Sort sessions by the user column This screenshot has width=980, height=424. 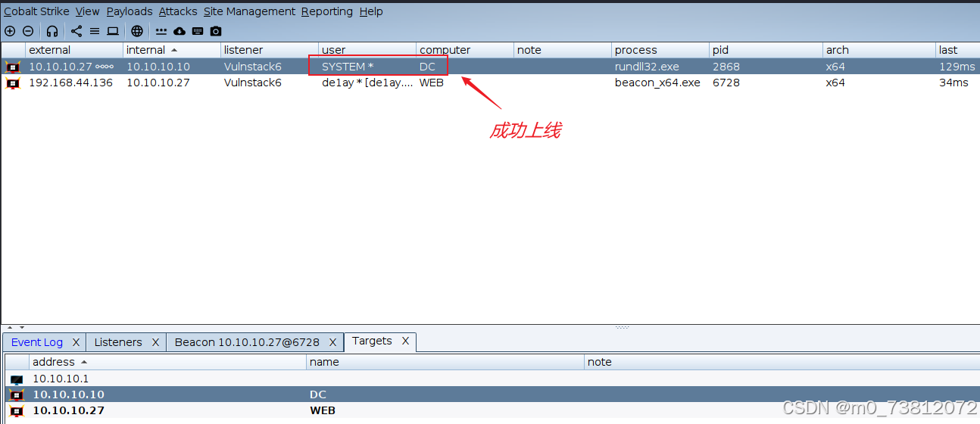pyautogui.click(x=367, y=50)
